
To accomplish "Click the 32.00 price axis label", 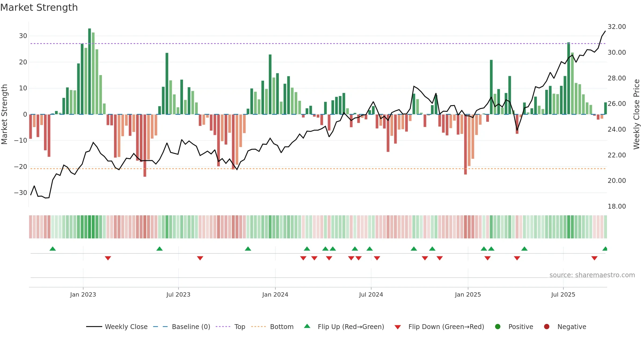I will [x=617, y=27].
